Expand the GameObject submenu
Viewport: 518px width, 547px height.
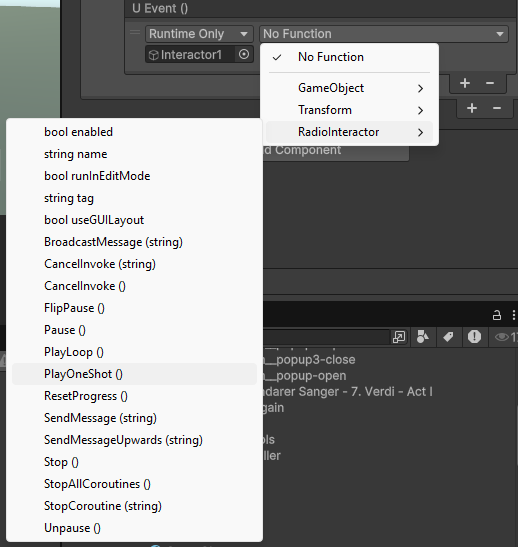[349, 88]
